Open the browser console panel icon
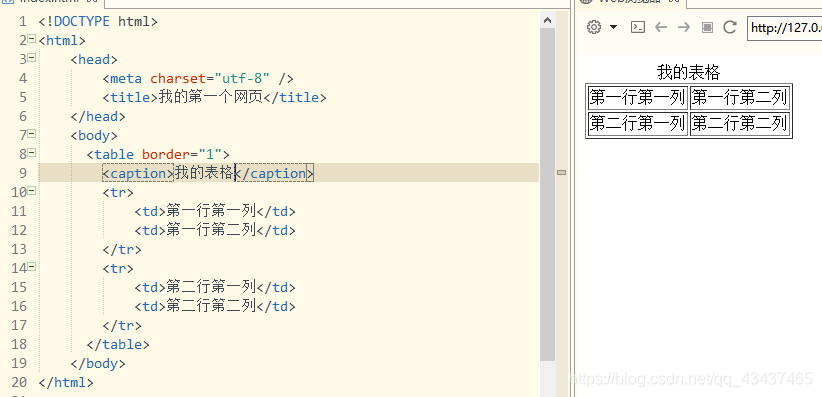Viewport: 822px width, 397px height. (637, 27)
